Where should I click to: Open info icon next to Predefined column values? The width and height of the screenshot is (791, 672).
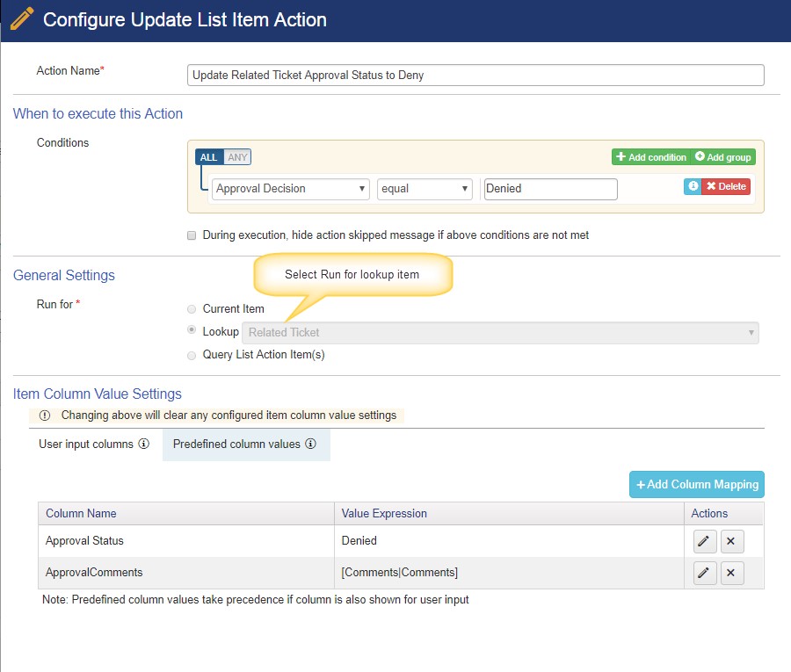pyautogui.click(x=311, y=444)
